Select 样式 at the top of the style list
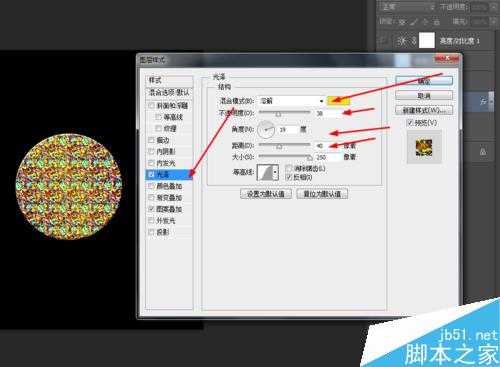Viewport: 500px width, 367px height. pos(169,80)
